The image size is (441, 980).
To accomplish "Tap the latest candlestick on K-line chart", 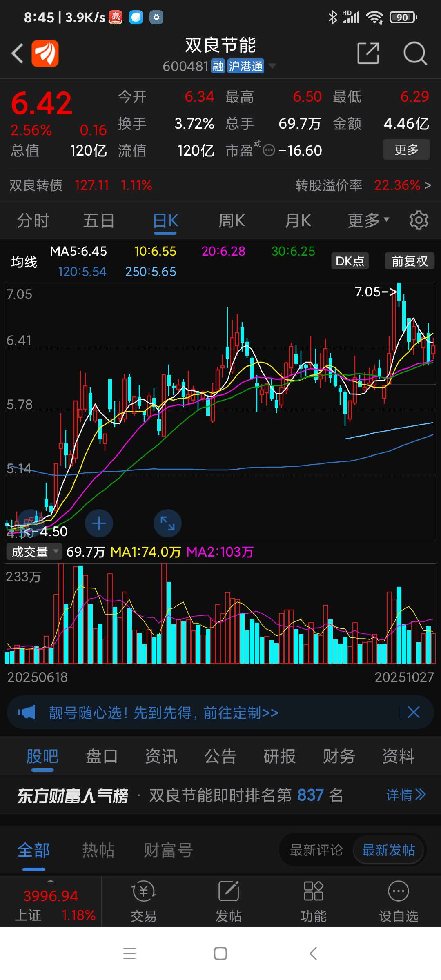I will 433,350.
